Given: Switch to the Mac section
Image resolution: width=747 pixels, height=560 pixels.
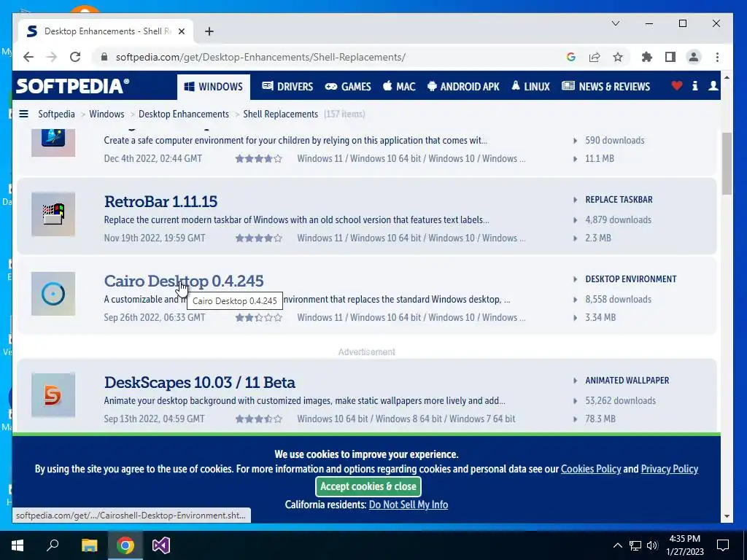Looking at the screenshot, I should coord(399,87).
